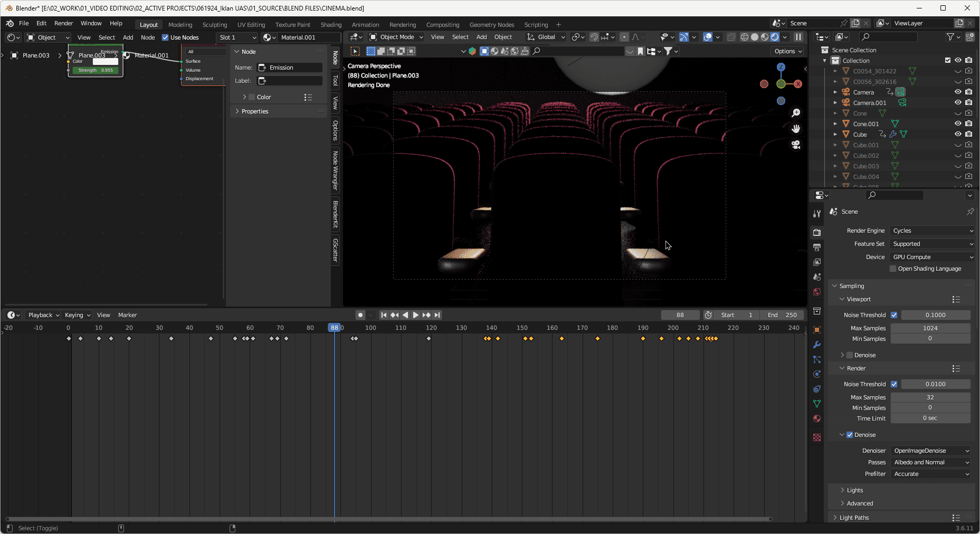Toggle the camera view icon in viewport

coord(796,145)
